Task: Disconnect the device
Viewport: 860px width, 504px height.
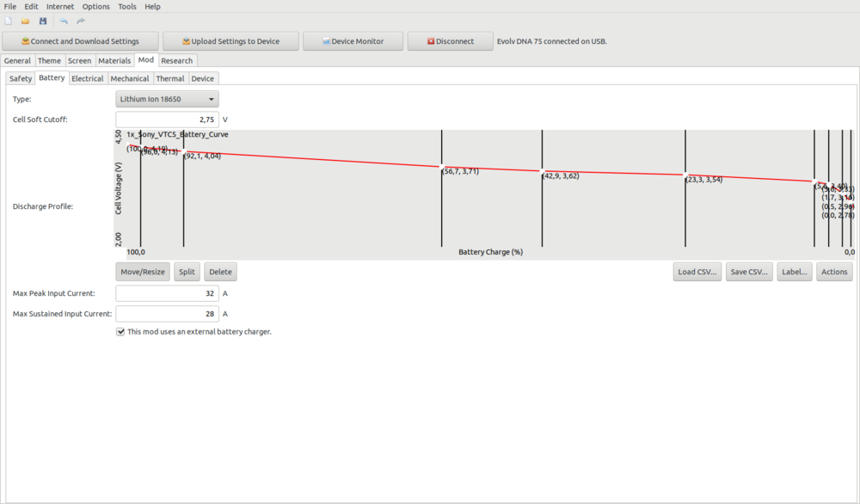Action: click(450, 41)
